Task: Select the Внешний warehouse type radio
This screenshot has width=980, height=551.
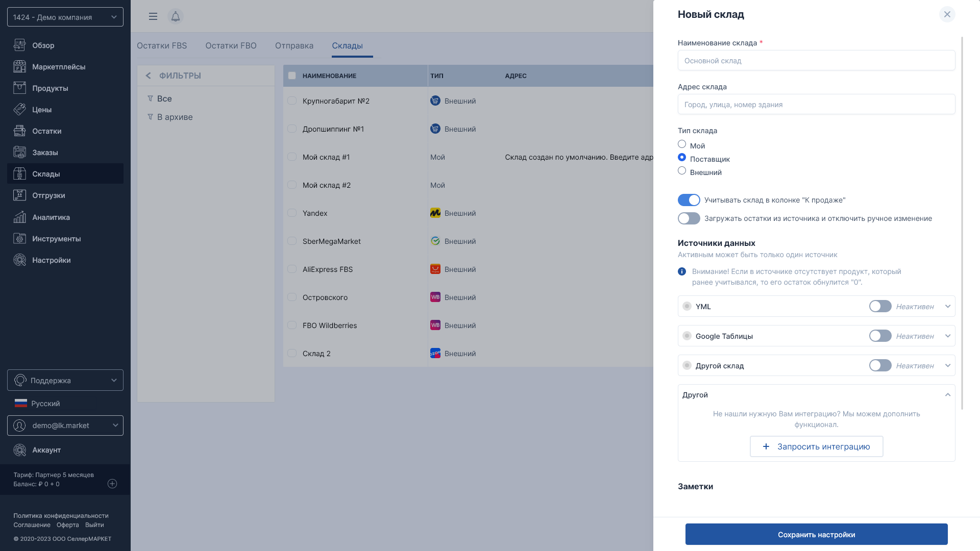Action: coord(682,171)
